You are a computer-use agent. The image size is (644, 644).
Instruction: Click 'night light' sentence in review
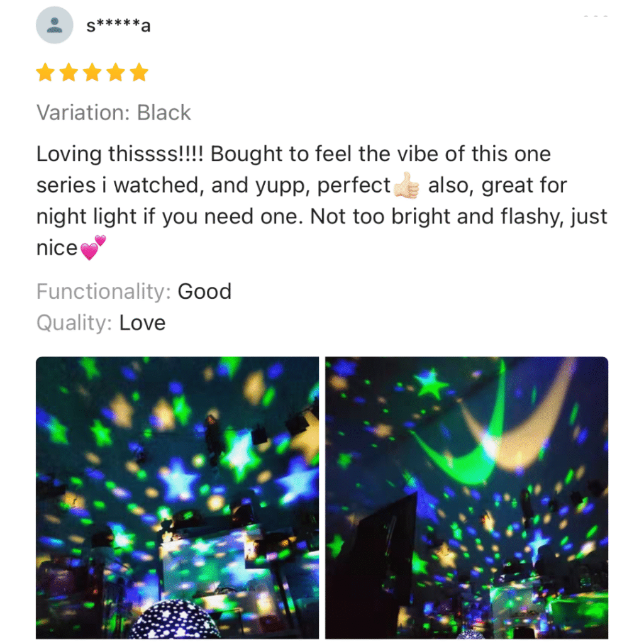tap(169, 216)
